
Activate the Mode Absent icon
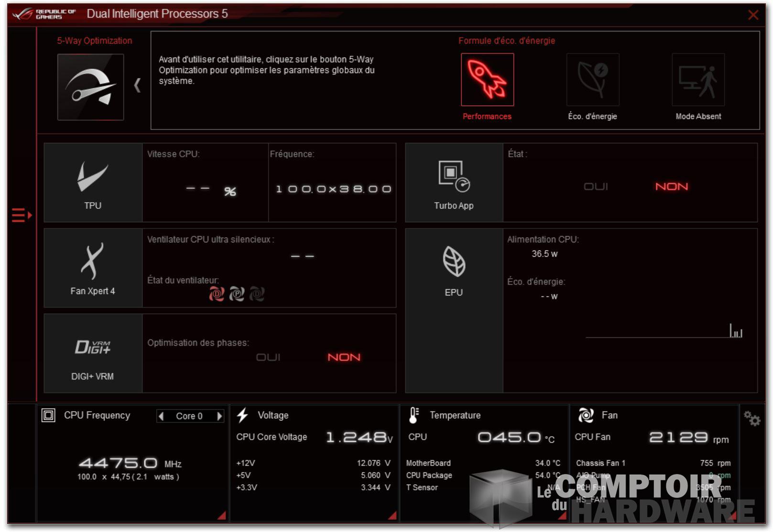point(697,79)
